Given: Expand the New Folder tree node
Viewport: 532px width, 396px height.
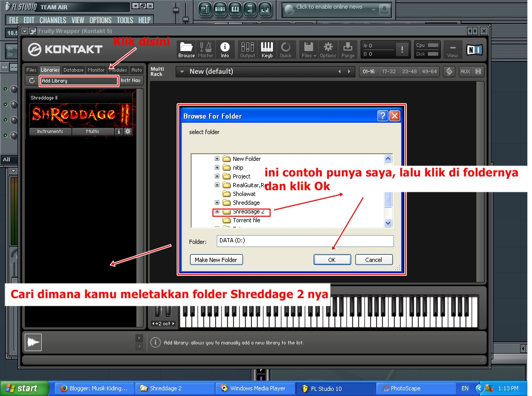Looking at the screenshot, I should point(217,159).
